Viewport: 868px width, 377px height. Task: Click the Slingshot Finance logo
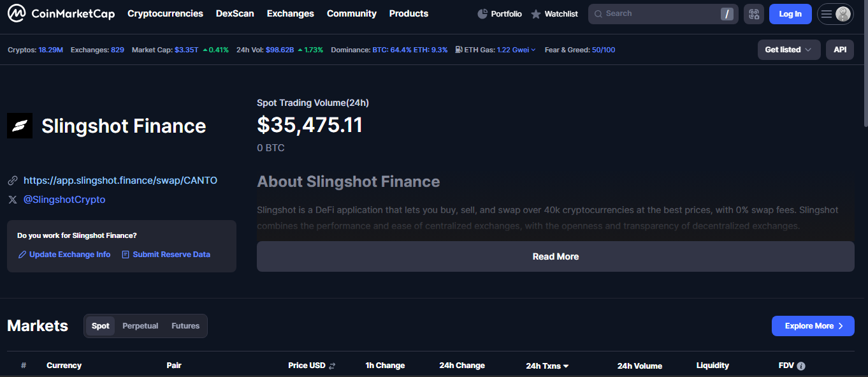[20, 126]
